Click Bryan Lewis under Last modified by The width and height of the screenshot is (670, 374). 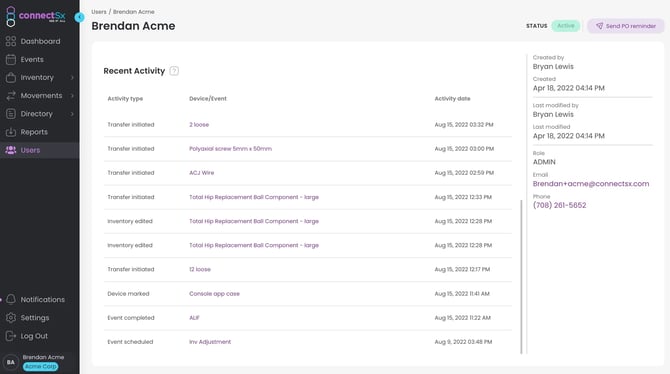pyautogui.click(x=553, y=115)
